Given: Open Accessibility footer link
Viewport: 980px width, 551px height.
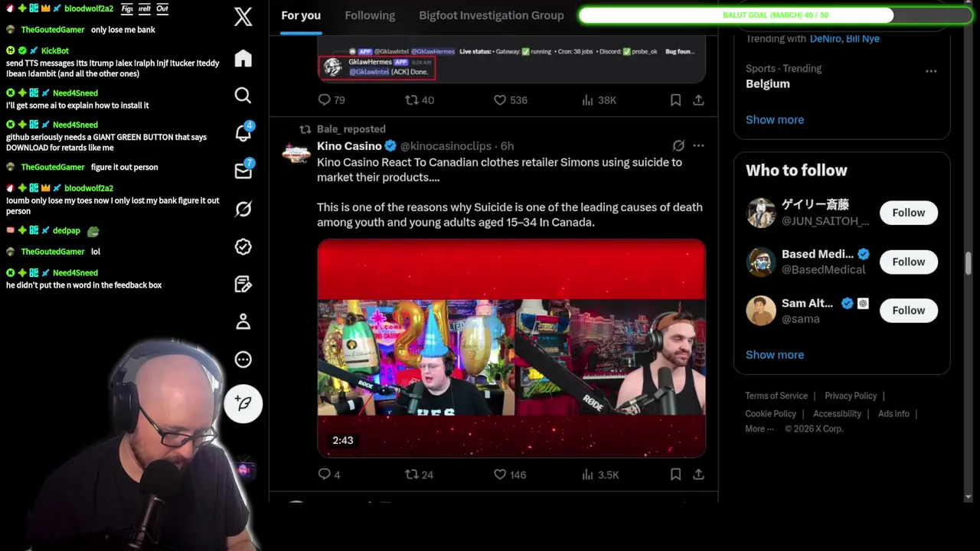Looking at the screenshot, I should point(837,413).
